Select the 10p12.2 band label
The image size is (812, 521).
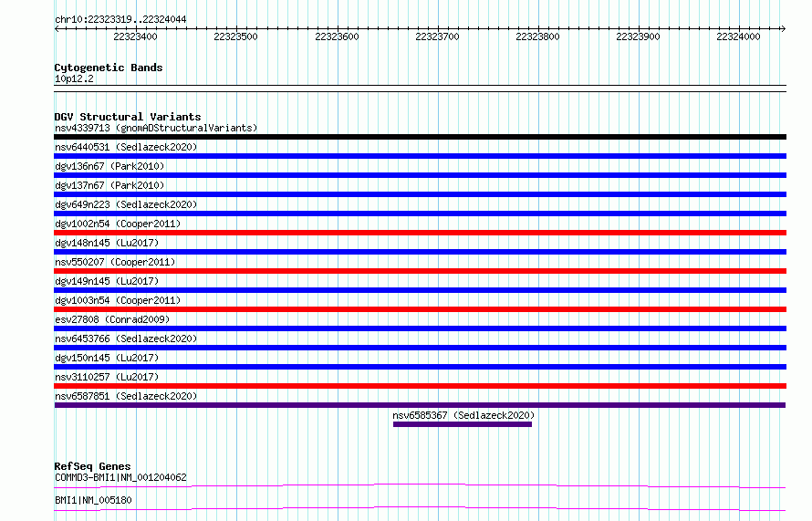click(74, 78)
